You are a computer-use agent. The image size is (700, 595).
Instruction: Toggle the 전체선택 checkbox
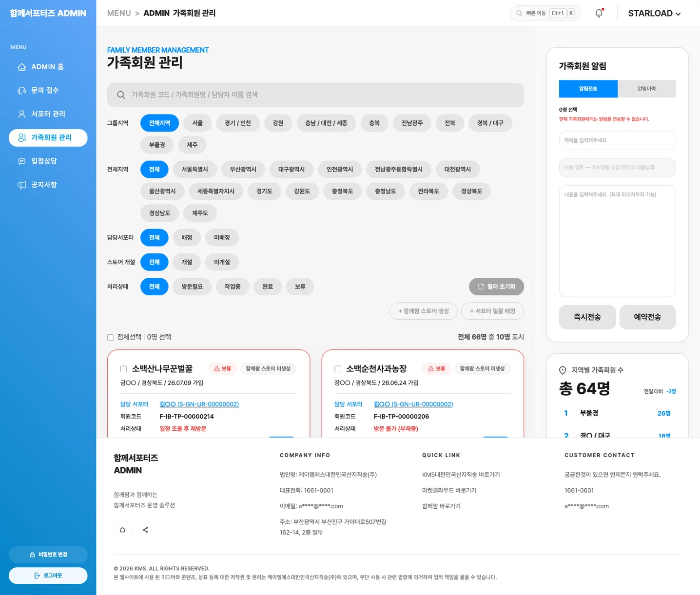(x=111, y=337)
